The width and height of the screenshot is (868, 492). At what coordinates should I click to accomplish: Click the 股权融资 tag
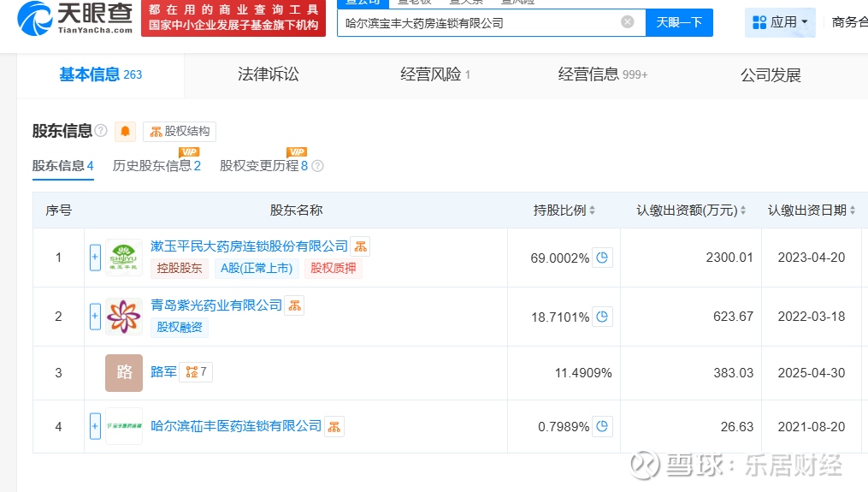[x=180, y=327]
